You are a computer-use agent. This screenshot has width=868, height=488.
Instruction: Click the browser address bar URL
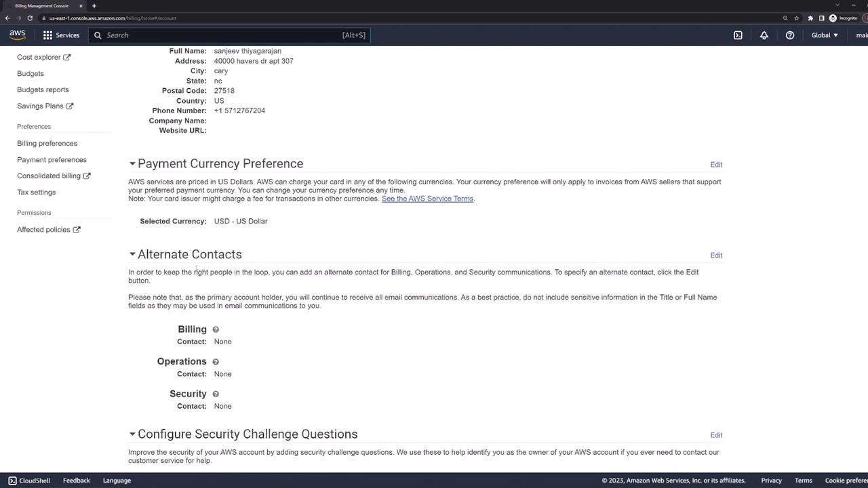coord(113,18)
